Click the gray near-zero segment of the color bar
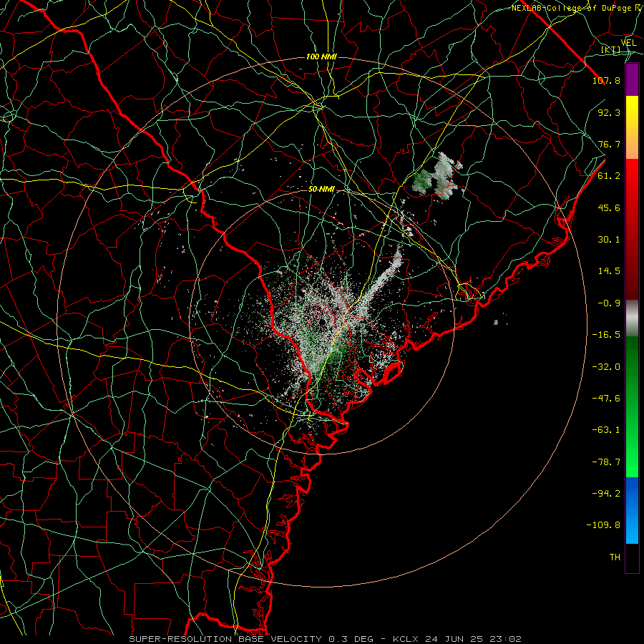 tap(632, 318)
